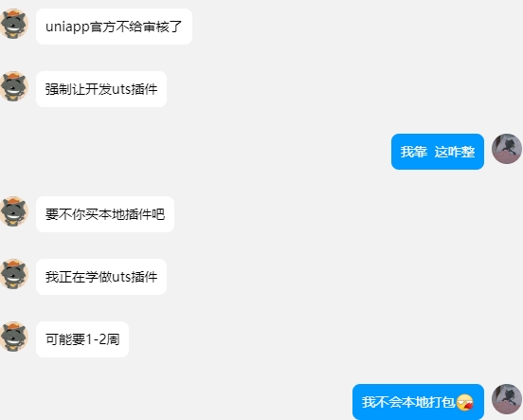Click "1-2" text in the weeks message
523x420 pixels.
click(96, 339)
